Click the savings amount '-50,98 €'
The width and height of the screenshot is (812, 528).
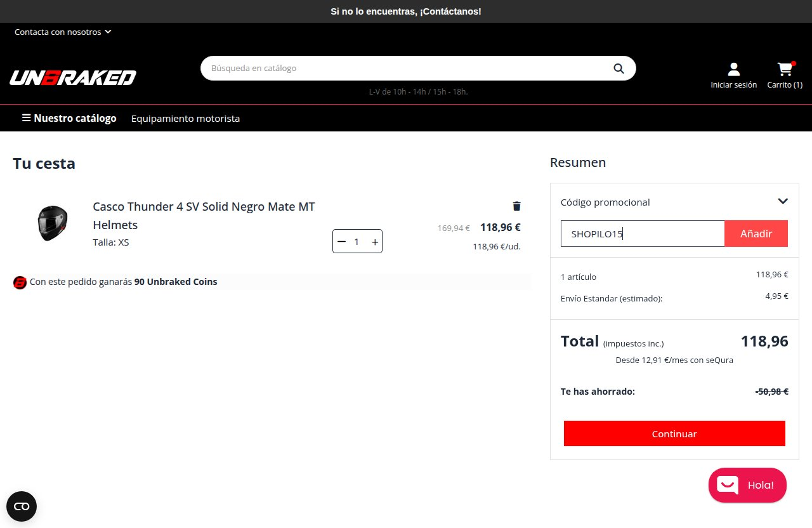[771, 392]
